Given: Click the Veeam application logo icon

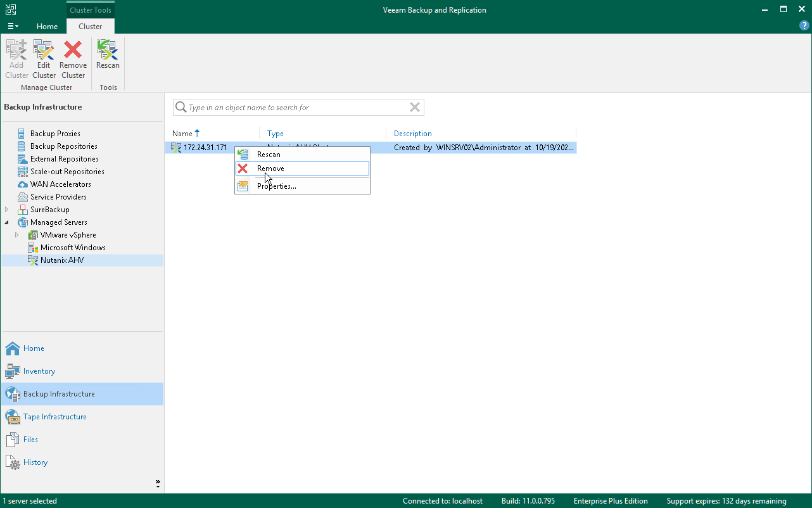Looking at the screenshot, I should click(11, 10).
